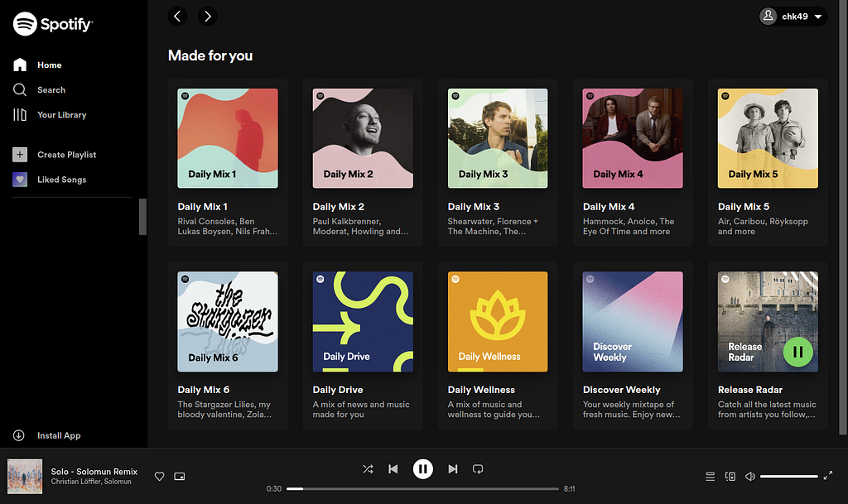Click the Release Radar title

click(x=750, y=390)
